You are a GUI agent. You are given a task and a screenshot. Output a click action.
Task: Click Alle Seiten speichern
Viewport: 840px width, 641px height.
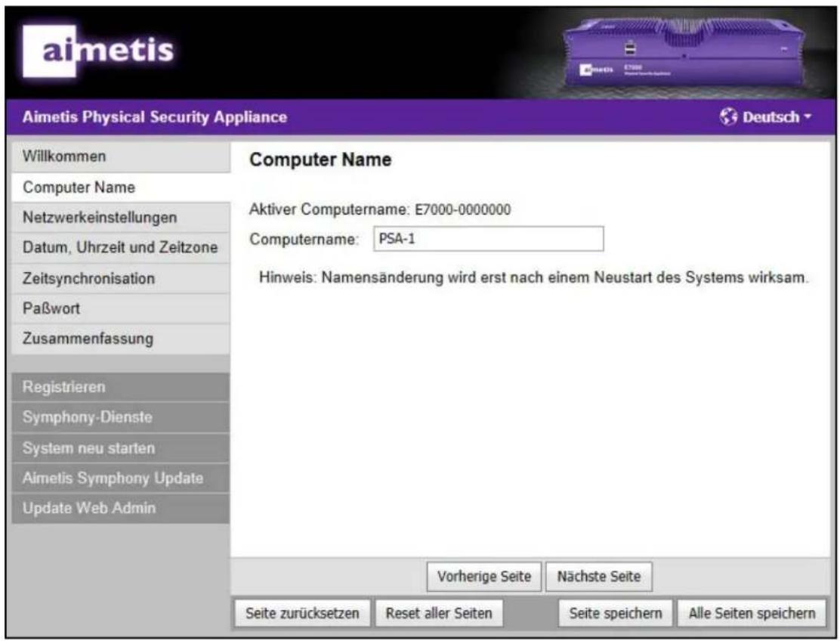tap(752, 613)
